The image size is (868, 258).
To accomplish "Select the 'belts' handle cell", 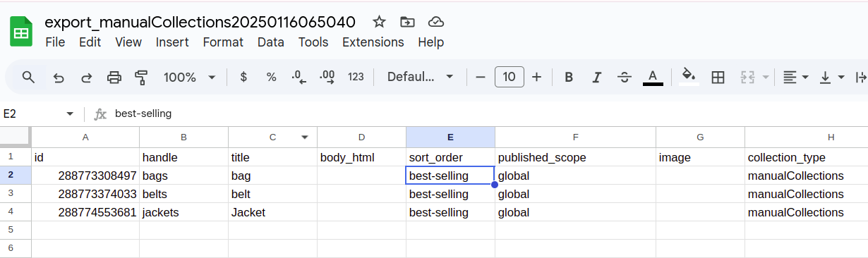I will click(x=183, y=194).
